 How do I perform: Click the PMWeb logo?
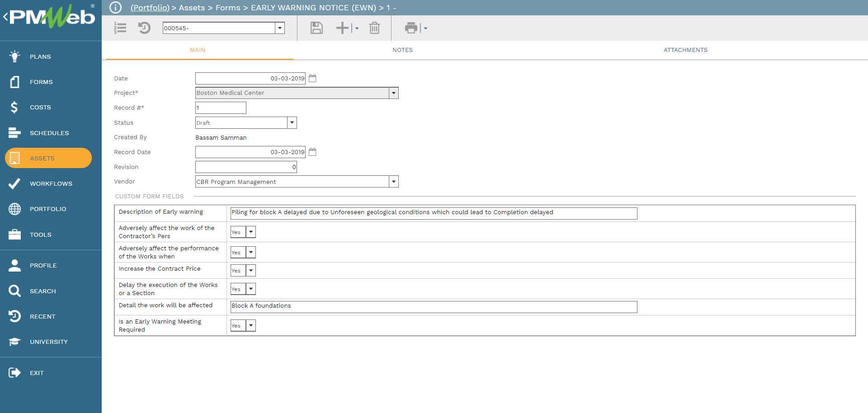pyautogui.click(x=52, y=17)
